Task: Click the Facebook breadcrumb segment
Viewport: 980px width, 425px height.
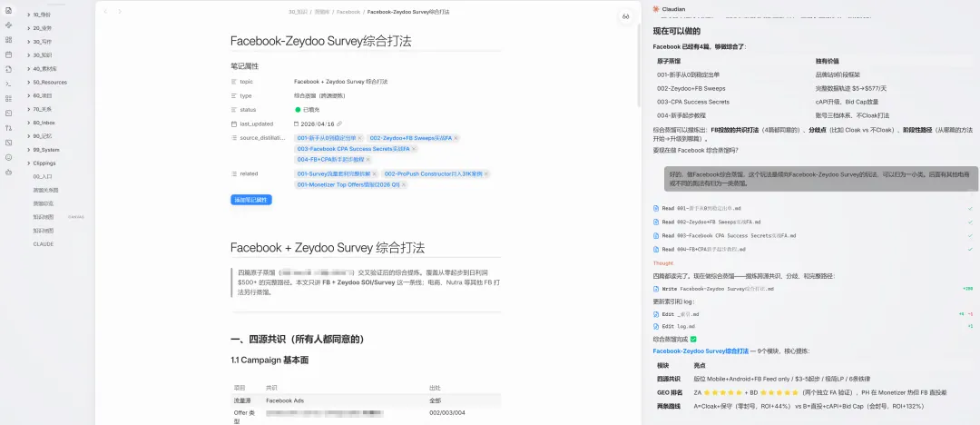Action: coord(348,11)
